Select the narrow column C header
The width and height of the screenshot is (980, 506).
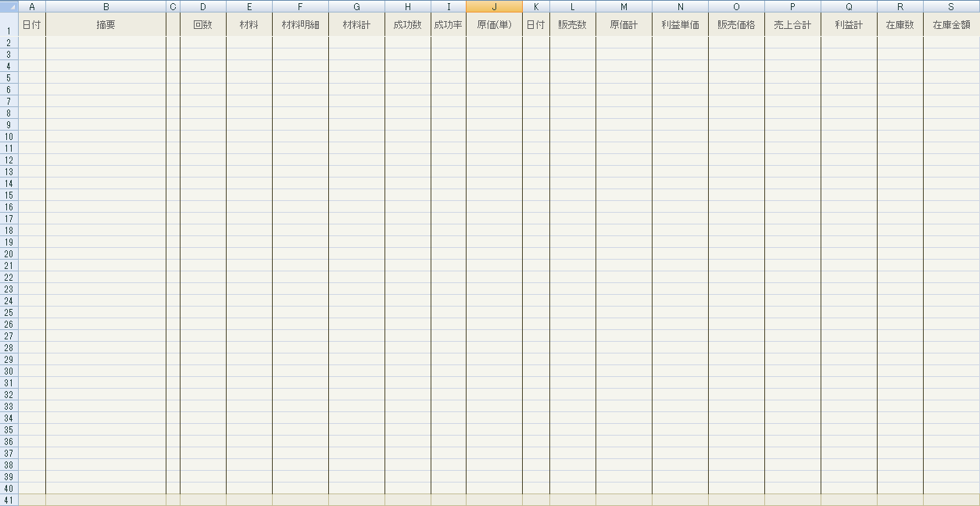click(173, 6)
